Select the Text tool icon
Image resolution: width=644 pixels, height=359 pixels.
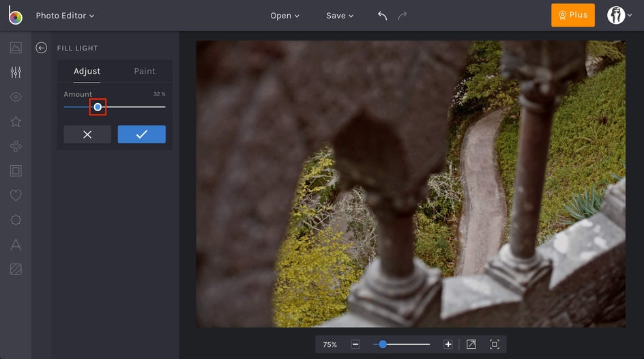(16, 244)
